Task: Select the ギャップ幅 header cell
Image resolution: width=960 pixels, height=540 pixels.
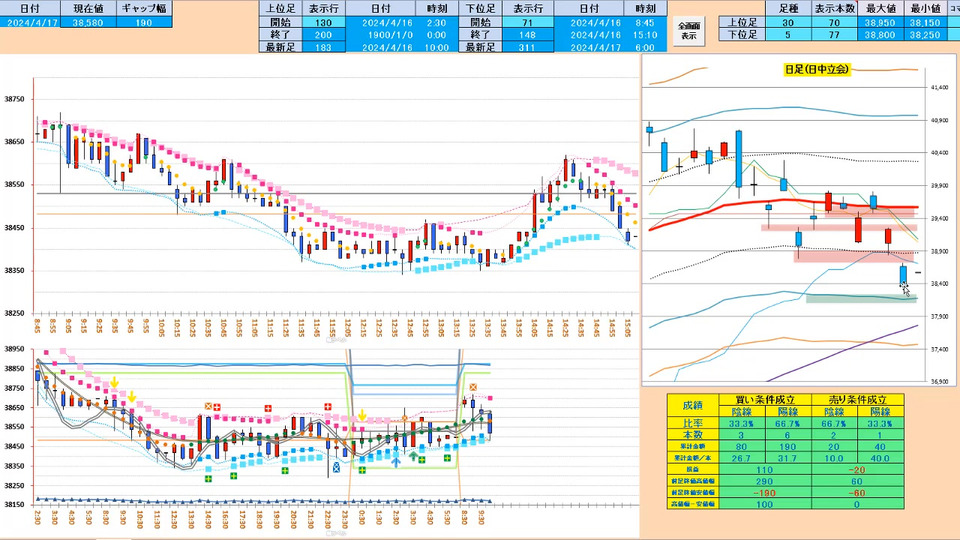Action: point(144,9)
